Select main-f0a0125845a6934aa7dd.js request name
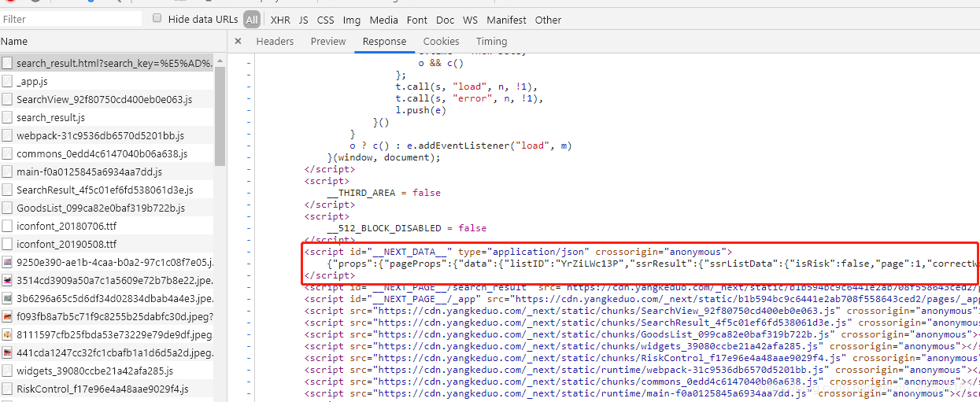Viewport: 980px width, 402px height. point(89,171)
